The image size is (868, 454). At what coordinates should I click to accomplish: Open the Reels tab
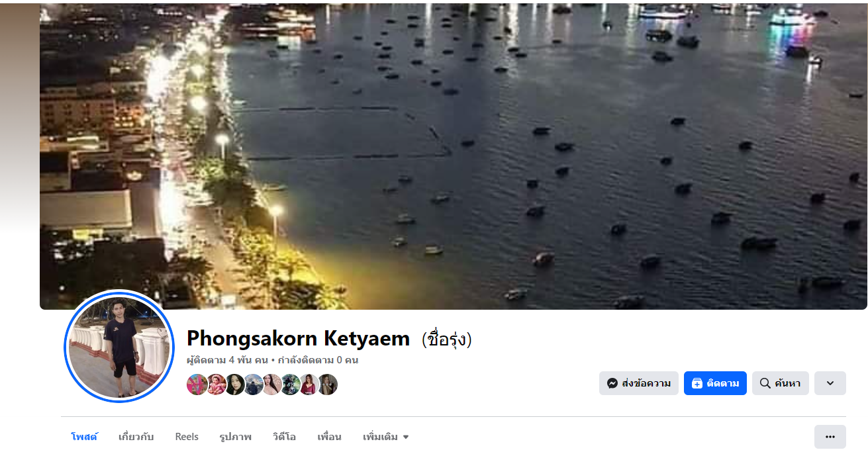pyautogui.click(x=187, y=437)
